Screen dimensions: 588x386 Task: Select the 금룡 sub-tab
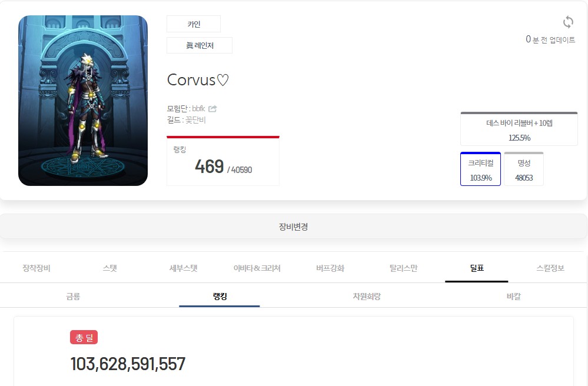tap(73, 297)
